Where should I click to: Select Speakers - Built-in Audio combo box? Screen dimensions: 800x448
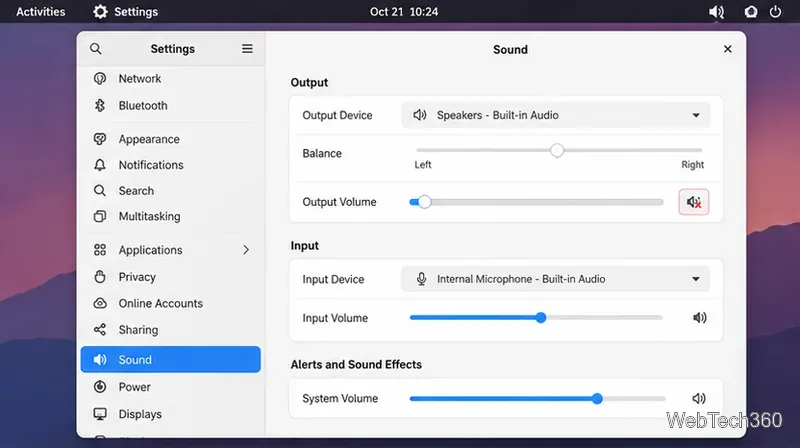(555, 115)
